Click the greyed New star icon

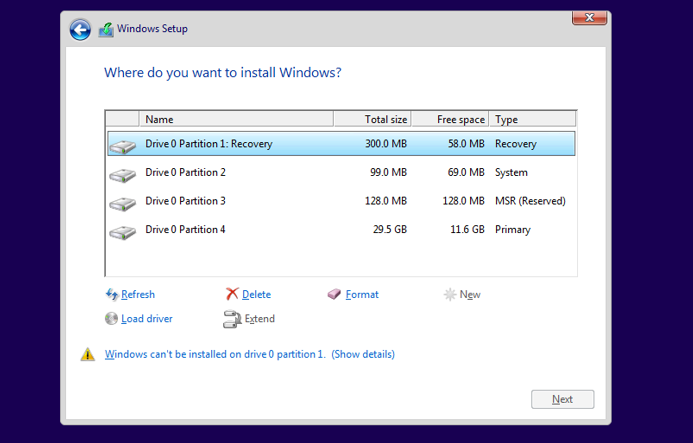[x=449, y=294]
